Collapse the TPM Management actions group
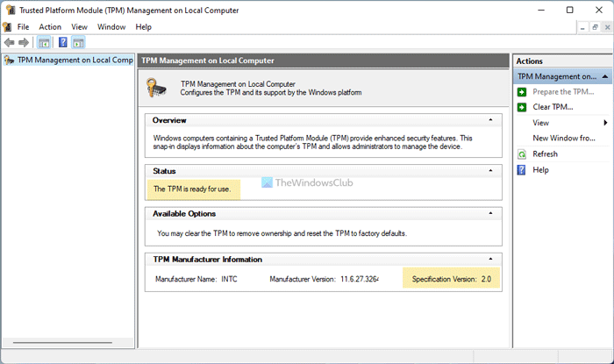Viewport: 614px width, 364px height. pos(605,76)
